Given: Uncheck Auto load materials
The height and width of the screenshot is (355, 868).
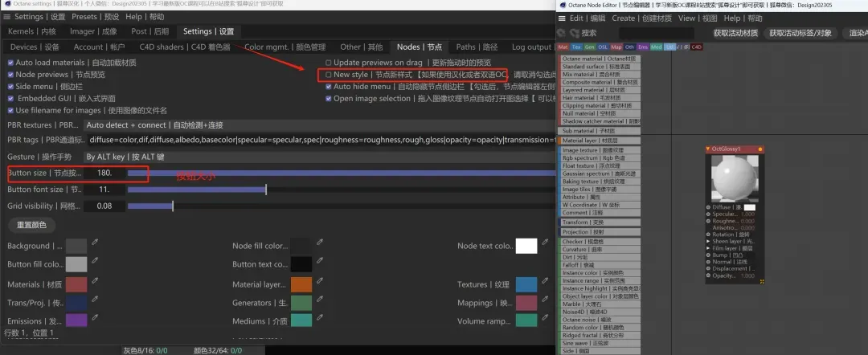Looking at the screenshot, I should [10, 63].
